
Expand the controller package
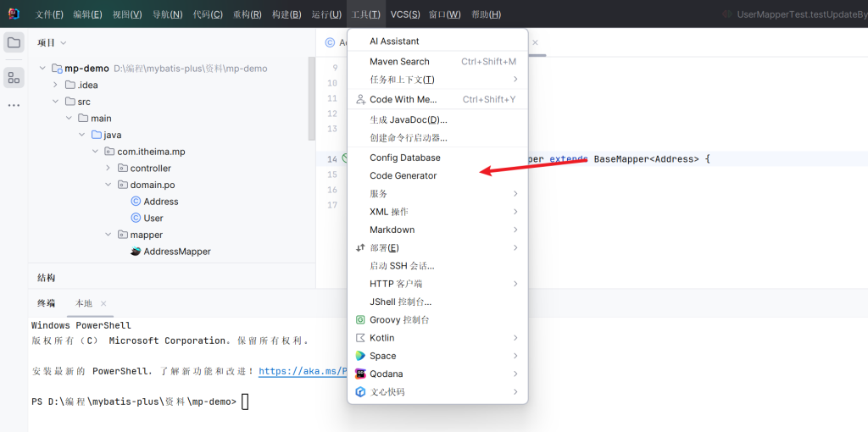pos(108,169)
